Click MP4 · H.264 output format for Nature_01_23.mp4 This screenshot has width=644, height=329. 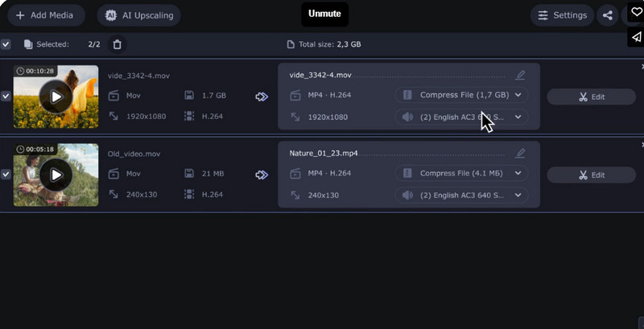[x=329, y=173]
